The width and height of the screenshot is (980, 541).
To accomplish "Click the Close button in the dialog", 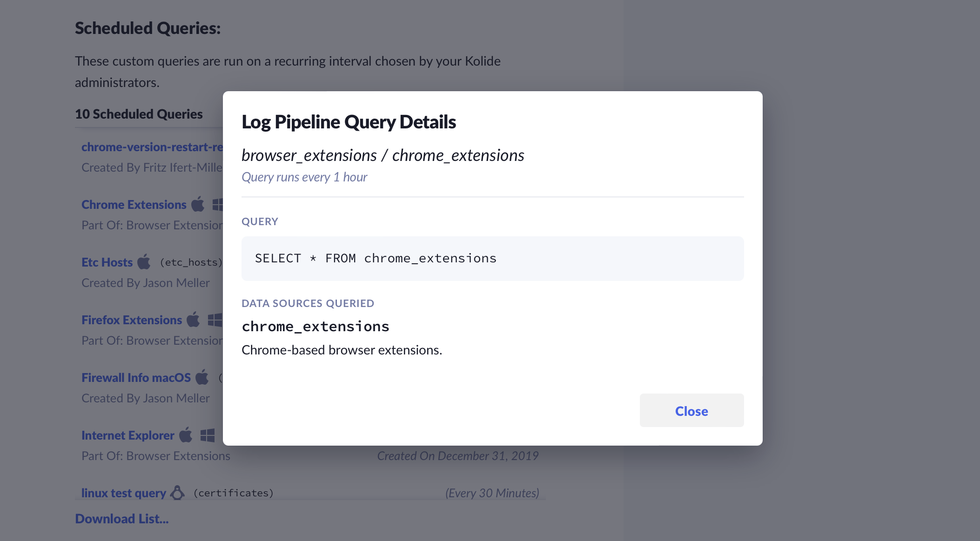I will tap(691, 411).
